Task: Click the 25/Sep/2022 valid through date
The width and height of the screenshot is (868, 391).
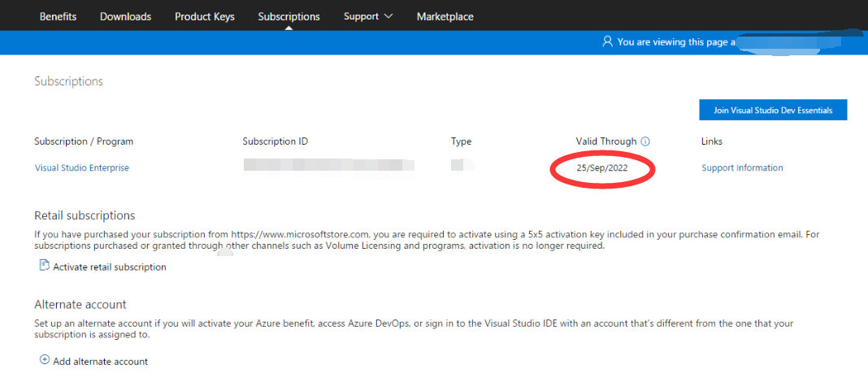Action: 602,167
